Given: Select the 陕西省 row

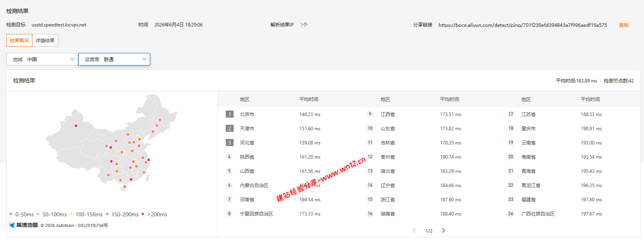Looking at the screenshot, I should tap(288, 157).
